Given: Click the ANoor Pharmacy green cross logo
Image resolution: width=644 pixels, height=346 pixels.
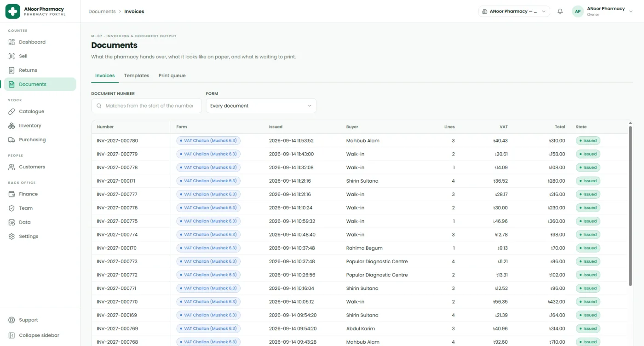Looking at the screenshot, I should pyautogui.click(x=12, y=12).
